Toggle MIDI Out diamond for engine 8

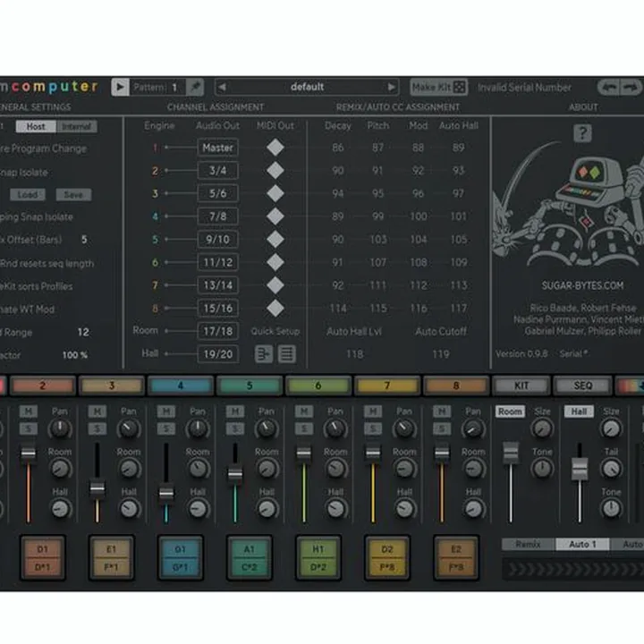(x=275, y=309)
